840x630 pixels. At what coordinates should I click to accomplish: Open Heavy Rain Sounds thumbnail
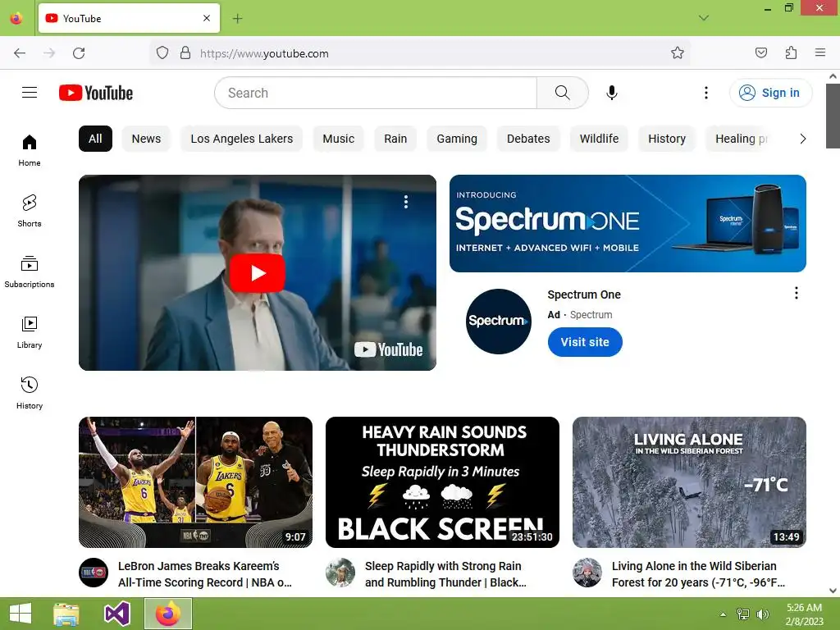[442, 482]
